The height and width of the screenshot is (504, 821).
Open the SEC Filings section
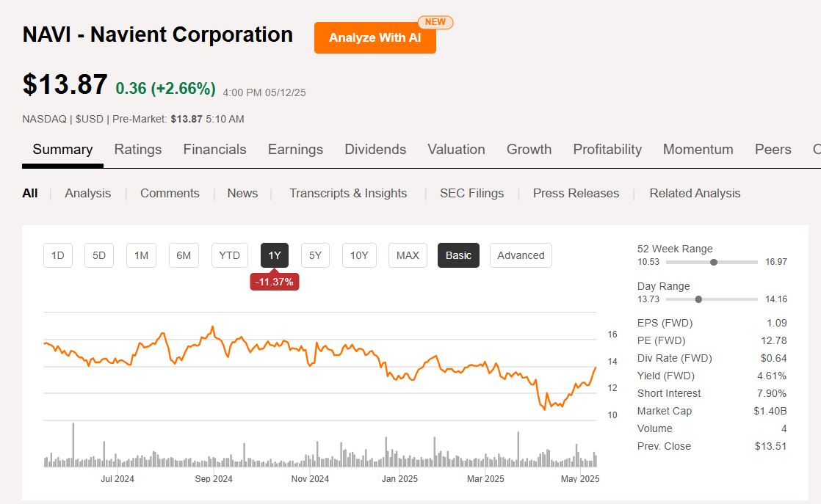471,193
